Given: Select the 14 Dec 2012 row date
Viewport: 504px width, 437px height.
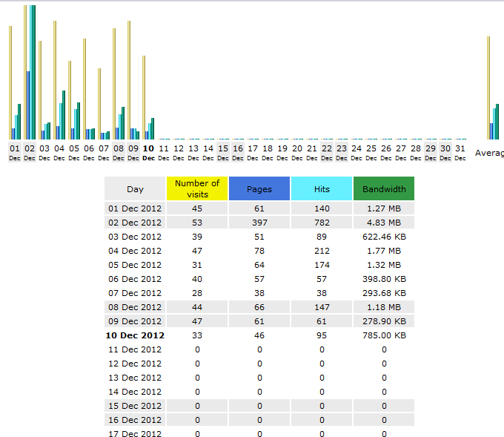Looking at the screenshot, I should pyautogui.click(x=135, y=392).
